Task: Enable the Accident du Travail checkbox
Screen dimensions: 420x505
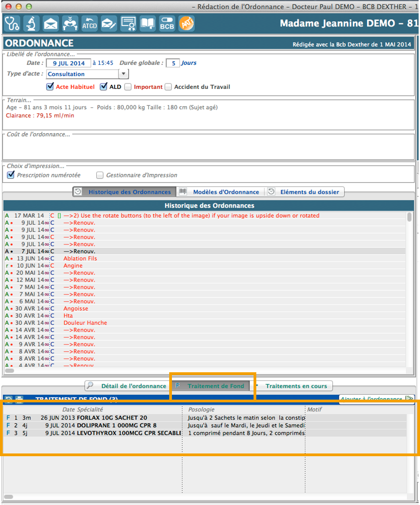Action: (168, 87)
